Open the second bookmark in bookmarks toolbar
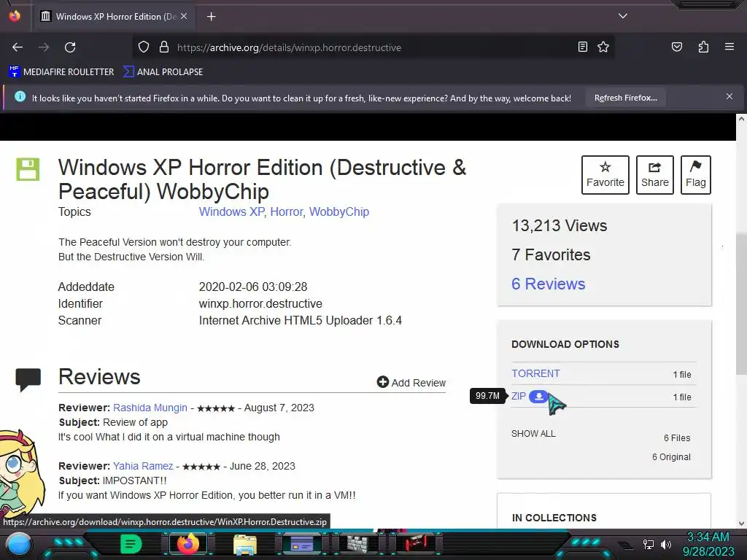The image size is (747, 560). point(163,72)
